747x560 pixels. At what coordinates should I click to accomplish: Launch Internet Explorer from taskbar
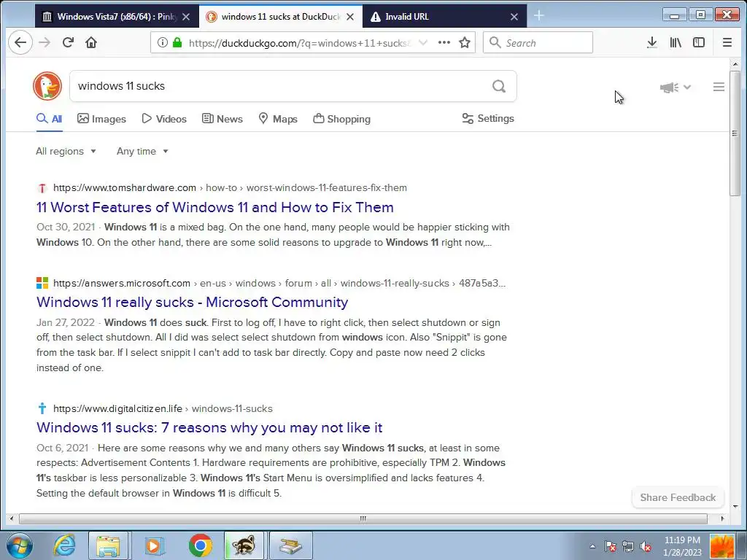(x=64, y=545)
